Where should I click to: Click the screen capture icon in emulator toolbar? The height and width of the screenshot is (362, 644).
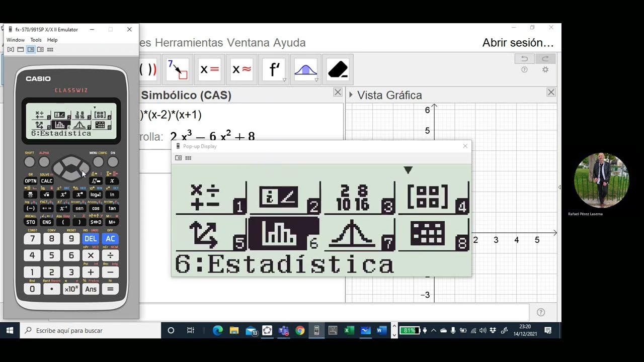40,49
